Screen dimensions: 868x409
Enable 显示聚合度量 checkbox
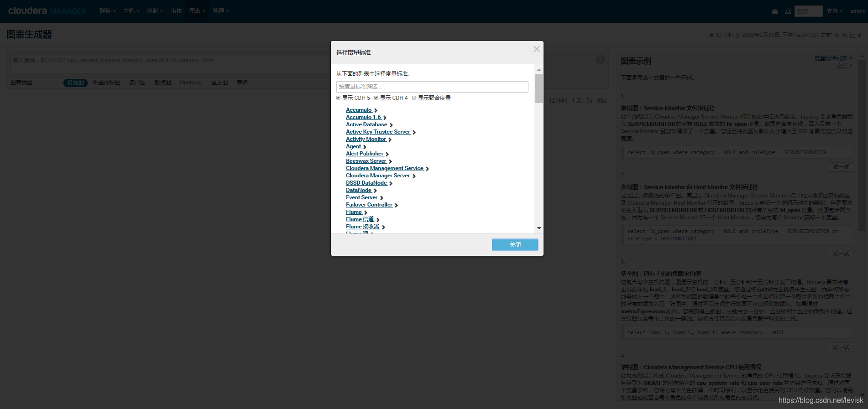pyautogui.click(x=414, y=98)
